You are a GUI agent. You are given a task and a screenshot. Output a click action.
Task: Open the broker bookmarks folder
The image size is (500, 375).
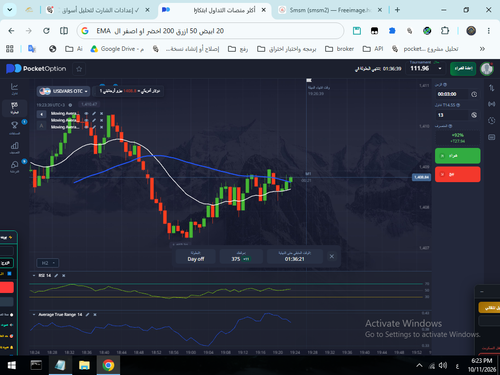pyautogui.click(x=339, y=49)
